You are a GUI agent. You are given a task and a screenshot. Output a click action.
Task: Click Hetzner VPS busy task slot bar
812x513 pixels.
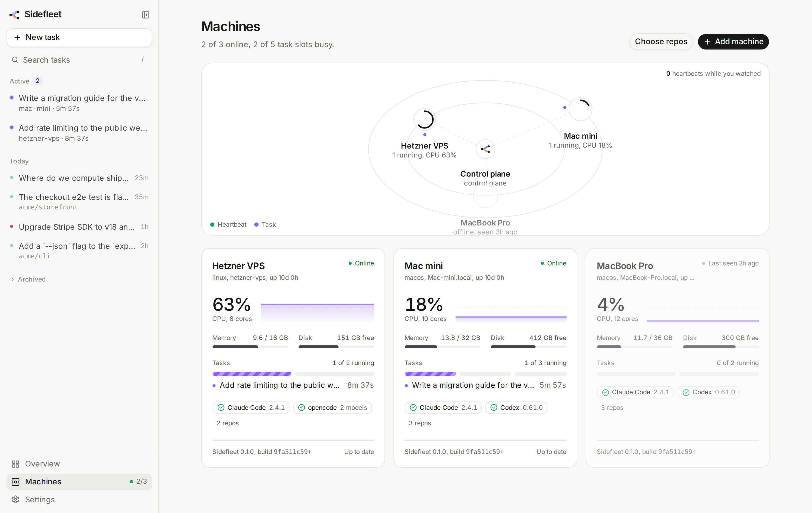(252, 373)
